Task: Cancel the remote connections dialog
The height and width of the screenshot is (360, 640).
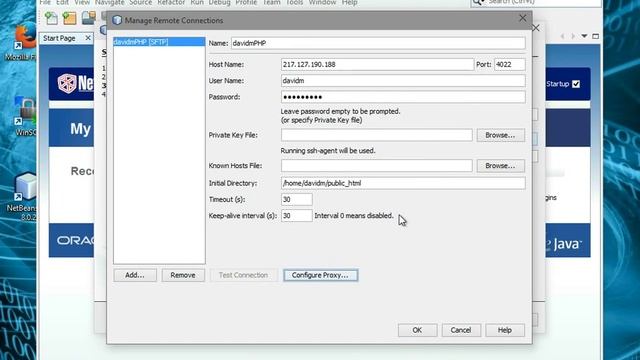Action: point(461,330)
